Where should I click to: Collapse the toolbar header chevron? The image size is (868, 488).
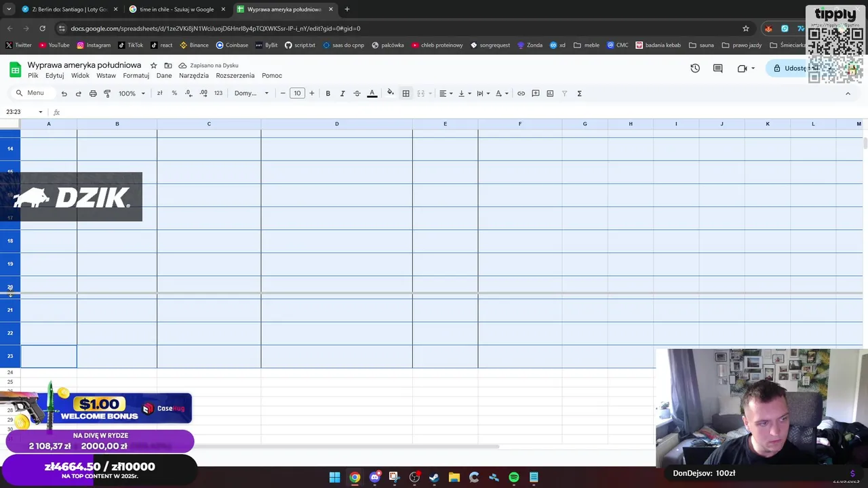click(848, 94)
